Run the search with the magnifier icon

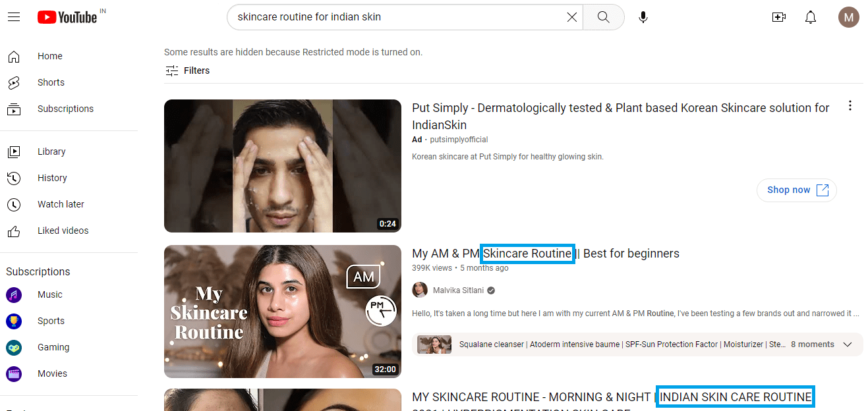[602, 16]
